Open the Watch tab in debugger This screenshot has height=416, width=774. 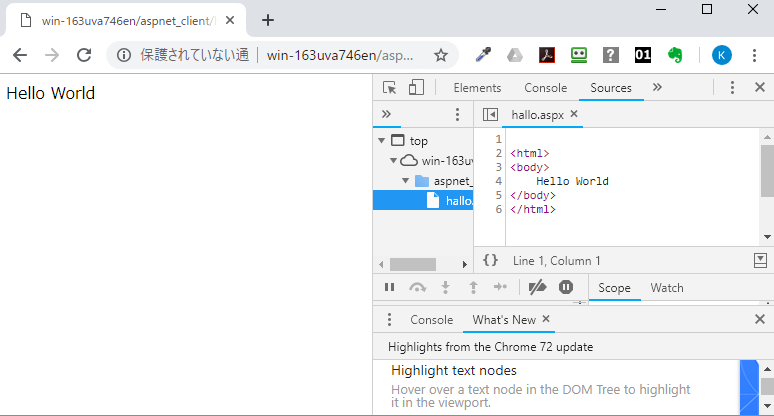(x=667, y=288)
